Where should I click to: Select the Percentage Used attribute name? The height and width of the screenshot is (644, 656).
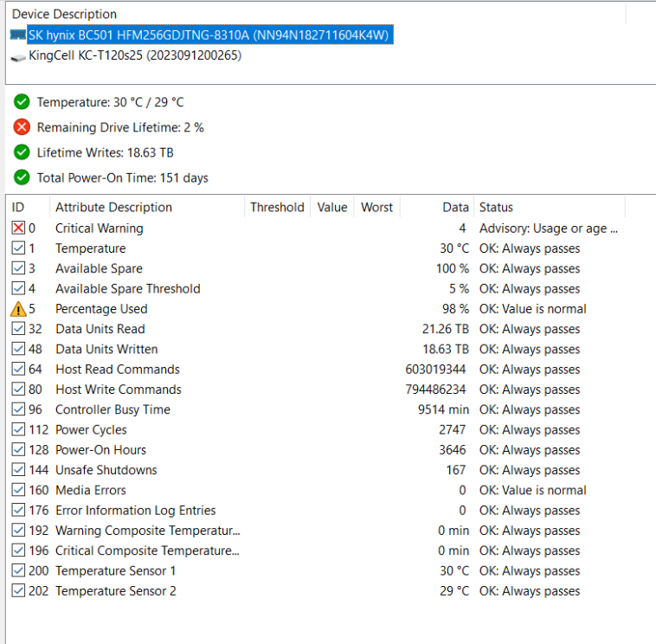pyautogui.click(x=101, y=309)
